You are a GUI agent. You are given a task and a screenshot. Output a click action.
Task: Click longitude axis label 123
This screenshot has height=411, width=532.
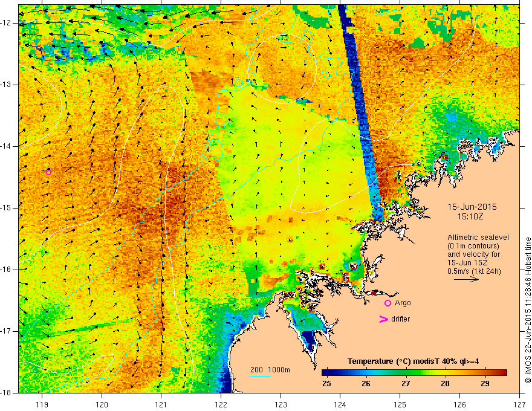(x=281, y=404)
